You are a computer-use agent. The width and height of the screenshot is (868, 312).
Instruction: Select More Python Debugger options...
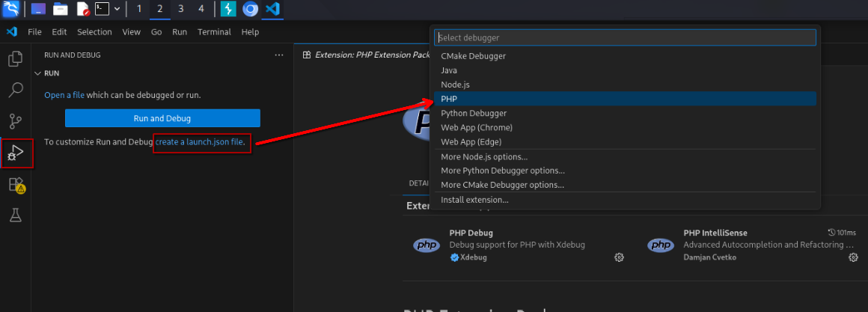pyautogui.click(x=625, y=171)
